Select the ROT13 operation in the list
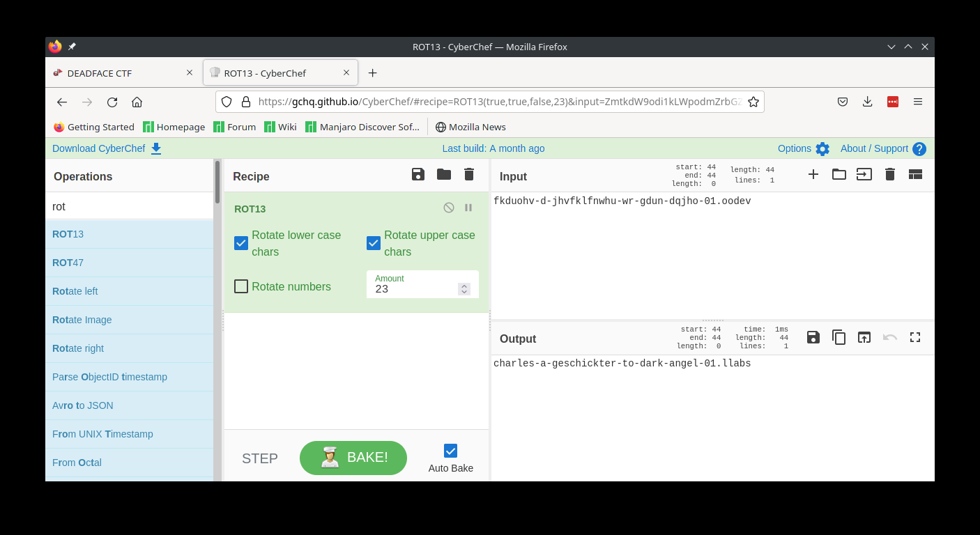Viewport: 980px width, 535px height. point(130,234)
